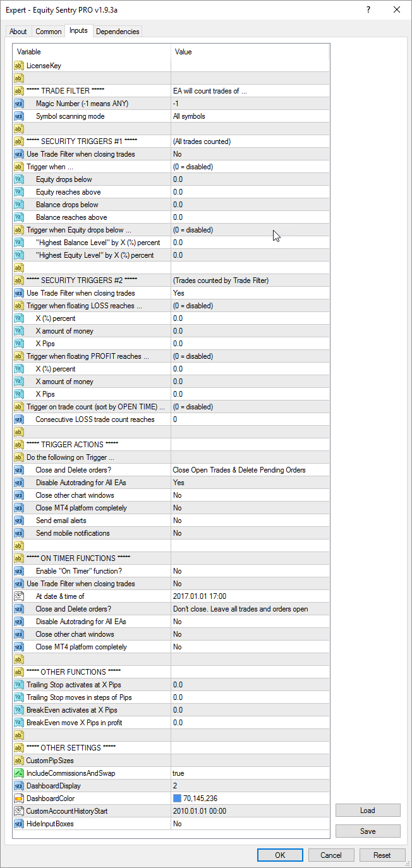Click the Reset button
The height and width of the screenshot is (868, 412).
[x=382, y=855]
